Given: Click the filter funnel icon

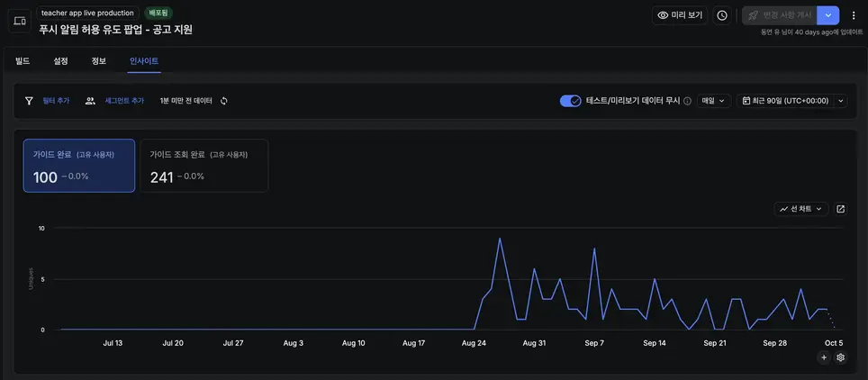Looking at the screenshot, I should [x=30, y=101].
